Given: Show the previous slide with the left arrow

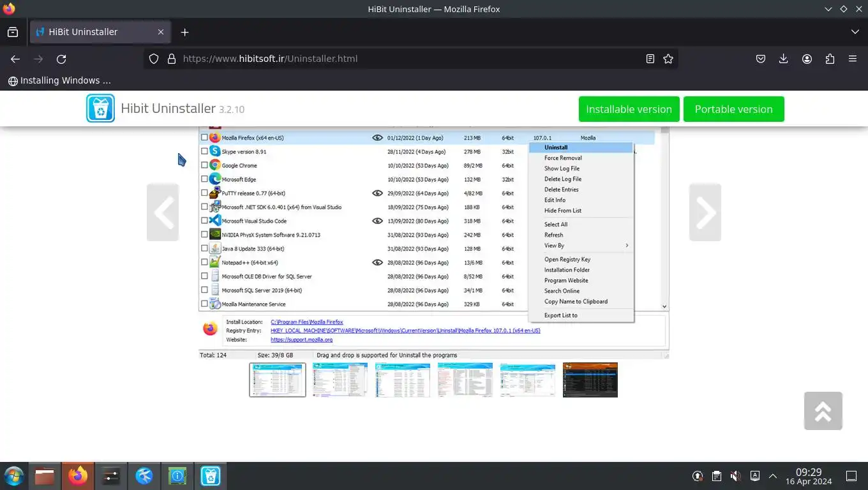Looking at the screenshot, I should 163,212.
